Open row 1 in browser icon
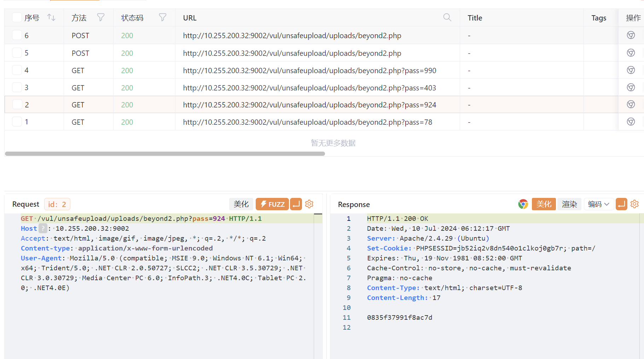Image resolution: width=644 pixels, height=359 pixels. 631,122
